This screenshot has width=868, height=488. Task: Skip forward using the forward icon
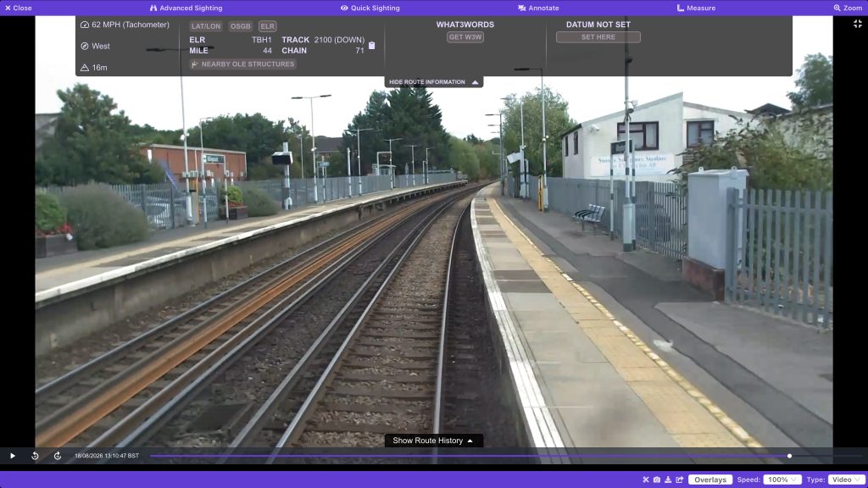coord(58,456)
